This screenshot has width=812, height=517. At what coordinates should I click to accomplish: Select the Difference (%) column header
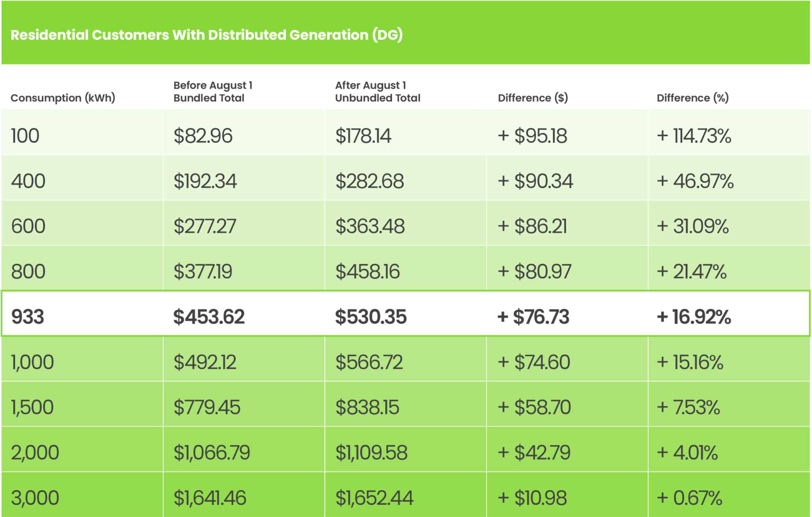tap(692, 98)
